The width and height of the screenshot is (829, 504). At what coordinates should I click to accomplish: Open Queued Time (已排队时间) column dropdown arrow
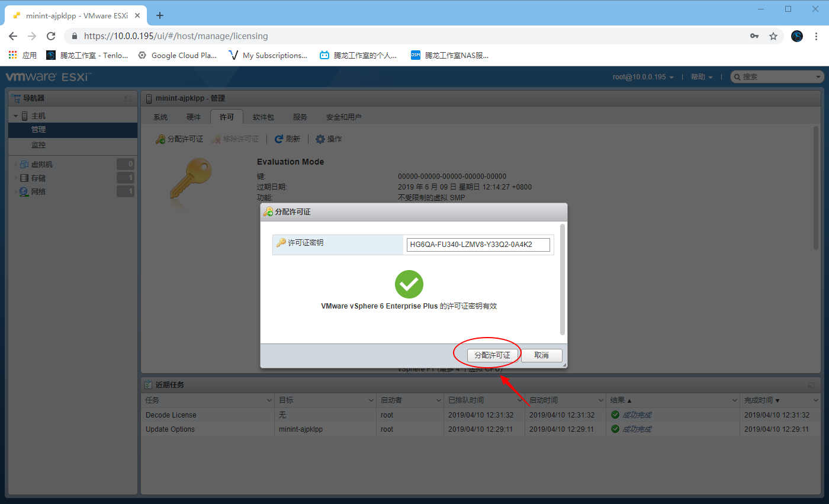pos(519,400)
